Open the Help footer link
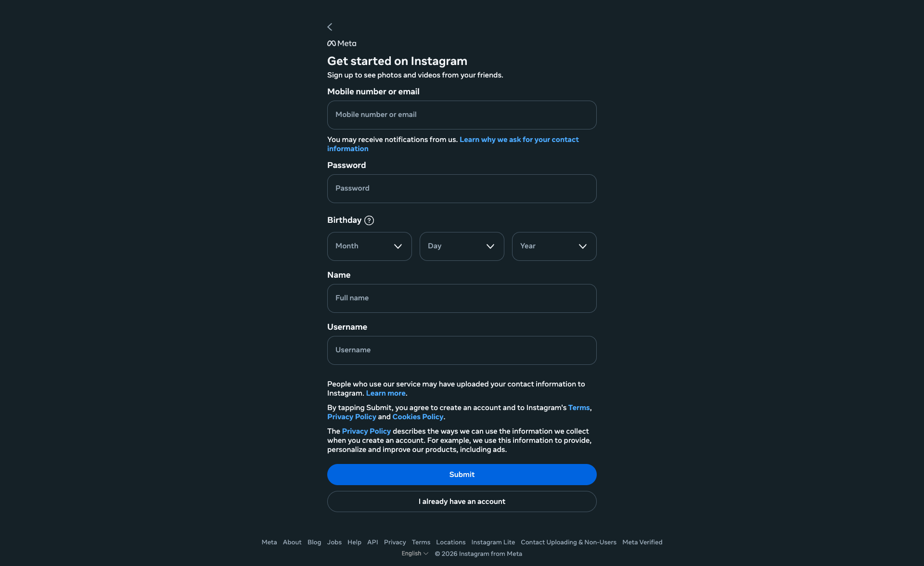This screenshot has height=566, width=924. tap(354, 542)
